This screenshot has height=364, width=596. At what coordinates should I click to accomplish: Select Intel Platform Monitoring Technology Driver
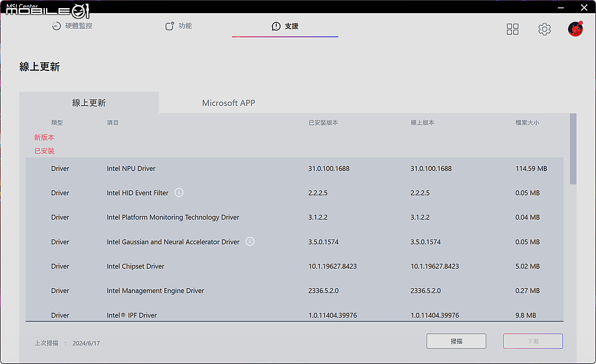pyautogui.click(x=173, y=217)
